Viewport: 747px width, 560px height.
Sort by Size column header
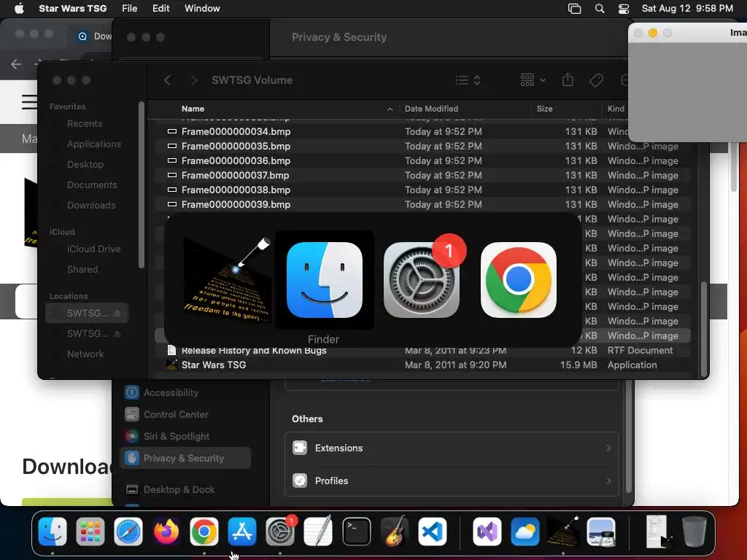[x=544, y=109]
